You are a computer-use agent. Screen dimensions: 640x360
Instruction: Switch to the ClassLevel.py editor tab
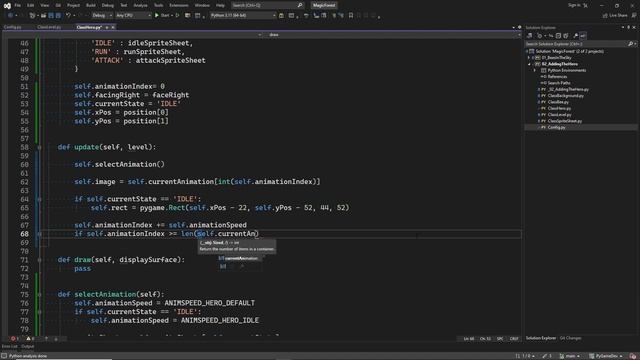(49, 27)
